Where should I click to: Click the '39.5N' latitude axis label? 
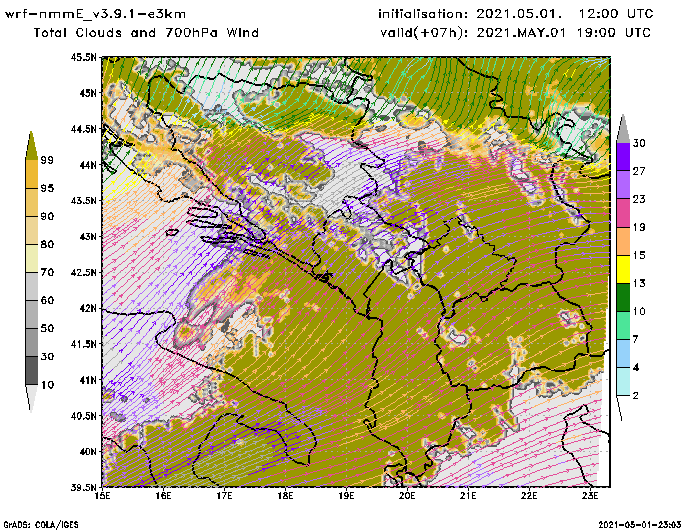pos(83,487)
